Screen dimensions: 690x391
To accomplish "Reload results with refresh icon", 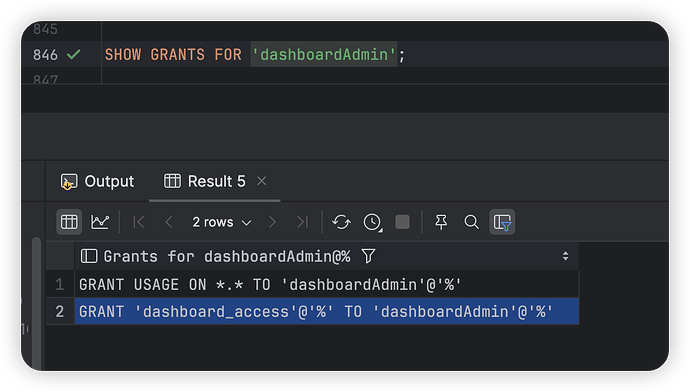I will point(341,222).
